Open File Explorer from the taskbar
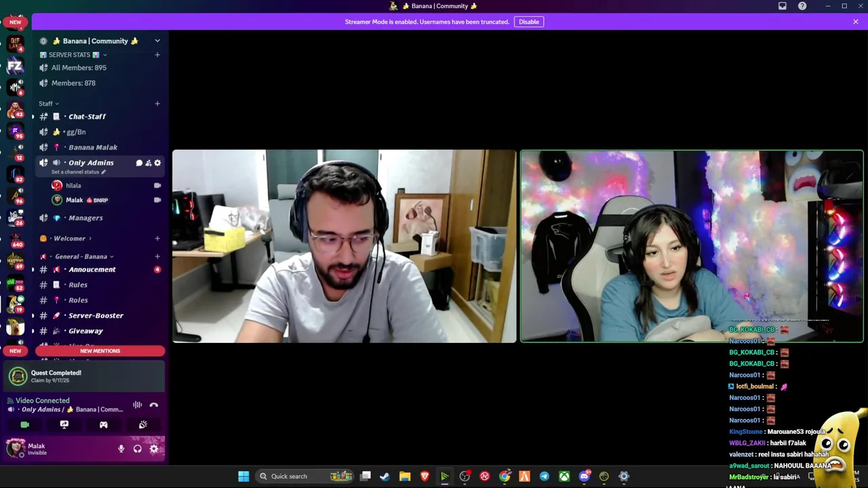The height and width of the screenshot is (488, 868). (x=405, y=476)
